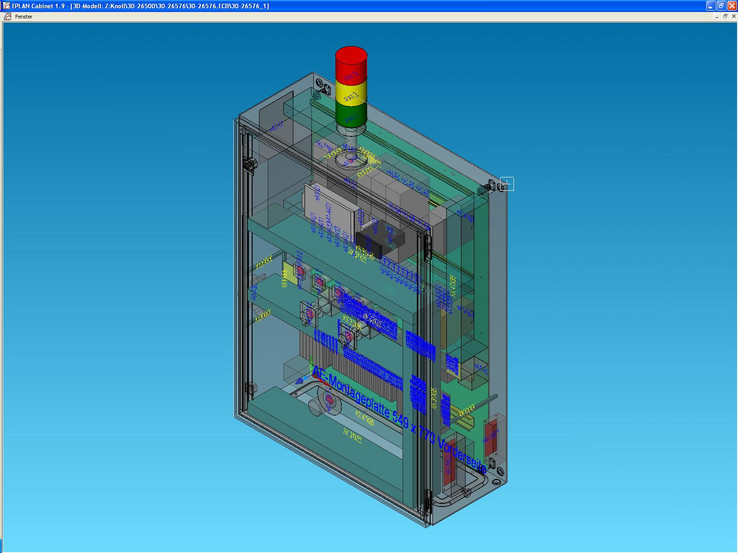Click the small white square cursor marker

[x=506, y=183]
